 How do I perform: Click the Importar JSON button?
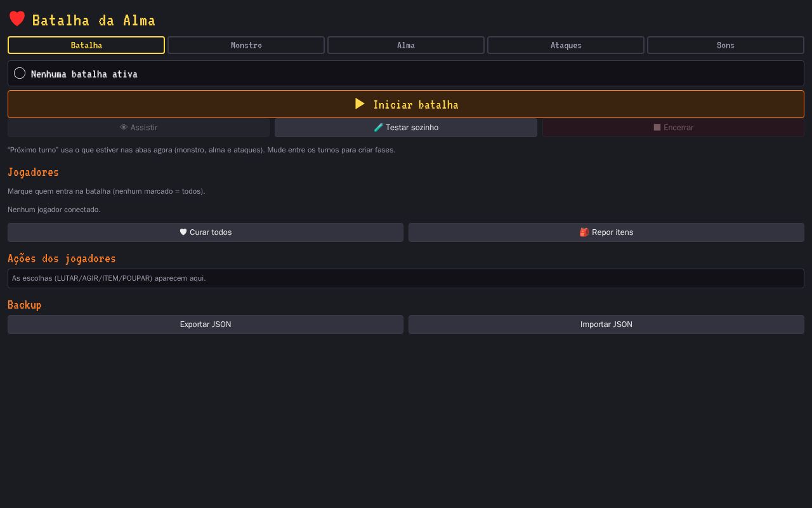[x=606, y=324]
